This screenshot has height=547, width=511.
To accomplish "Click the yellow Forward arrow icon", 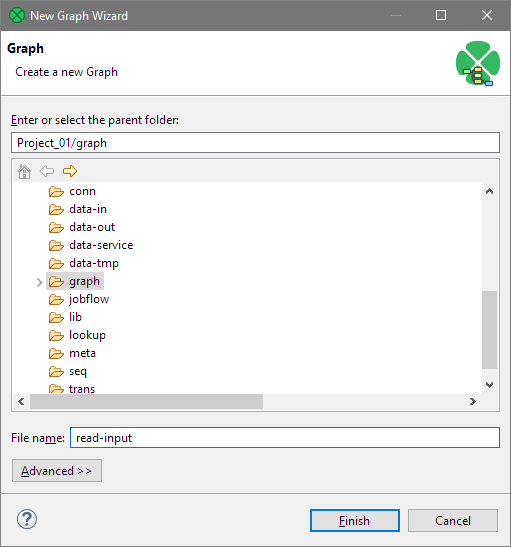I will point(70,171).
